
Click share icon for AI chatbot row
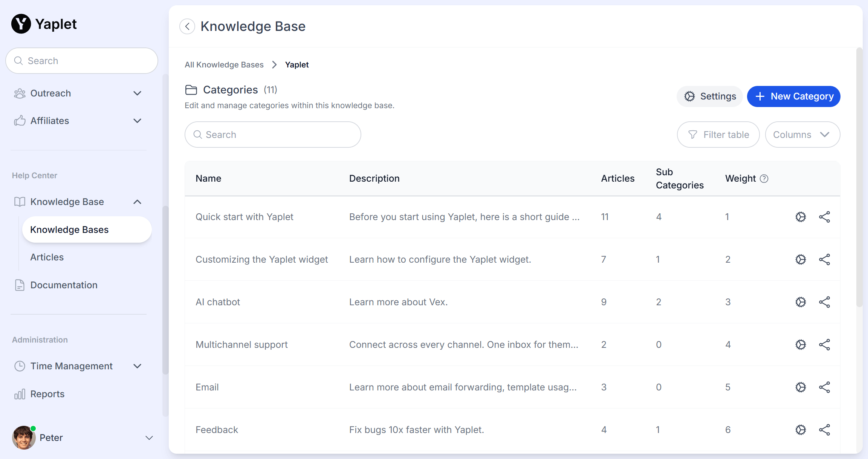824,302
